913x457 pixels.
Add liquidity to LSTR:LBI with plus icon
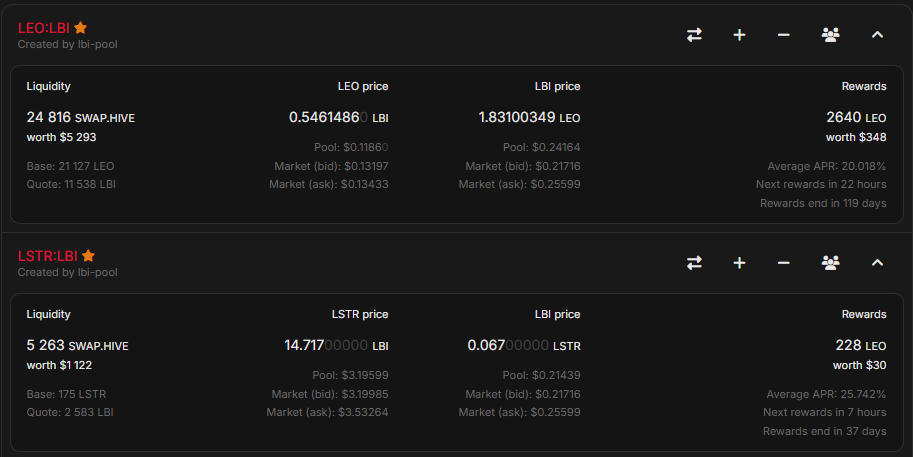click(739, 263)
